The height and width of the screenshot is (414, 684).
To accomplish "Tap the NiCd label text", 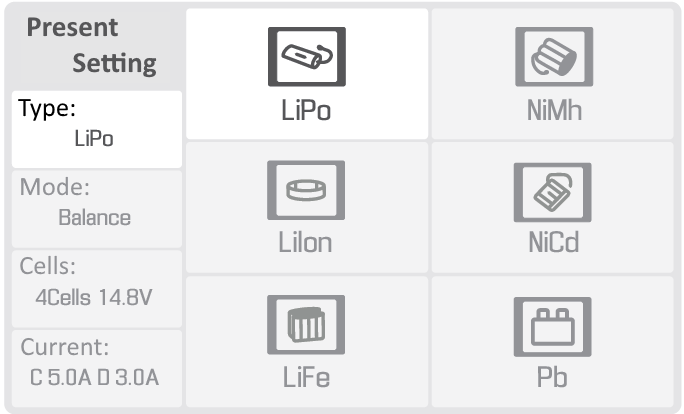I will (554, 242).
